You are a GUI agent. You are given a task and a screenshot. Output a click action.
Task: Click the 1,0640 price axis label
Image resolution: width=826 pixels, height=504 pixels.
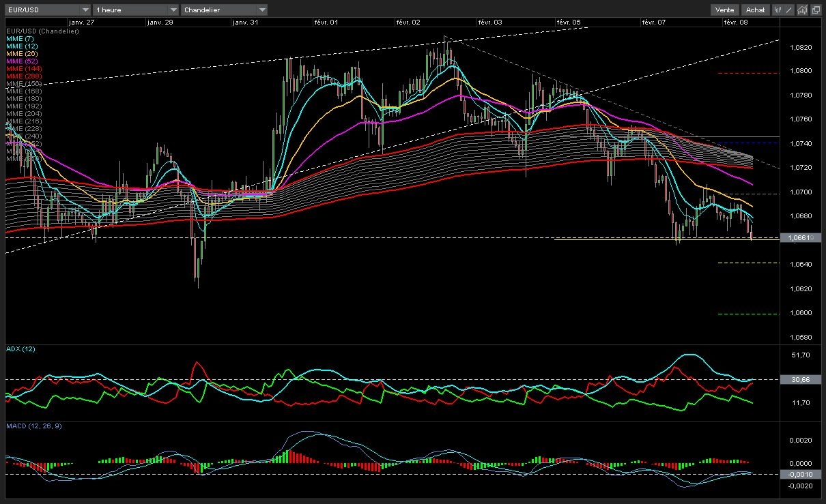point(799,265)
